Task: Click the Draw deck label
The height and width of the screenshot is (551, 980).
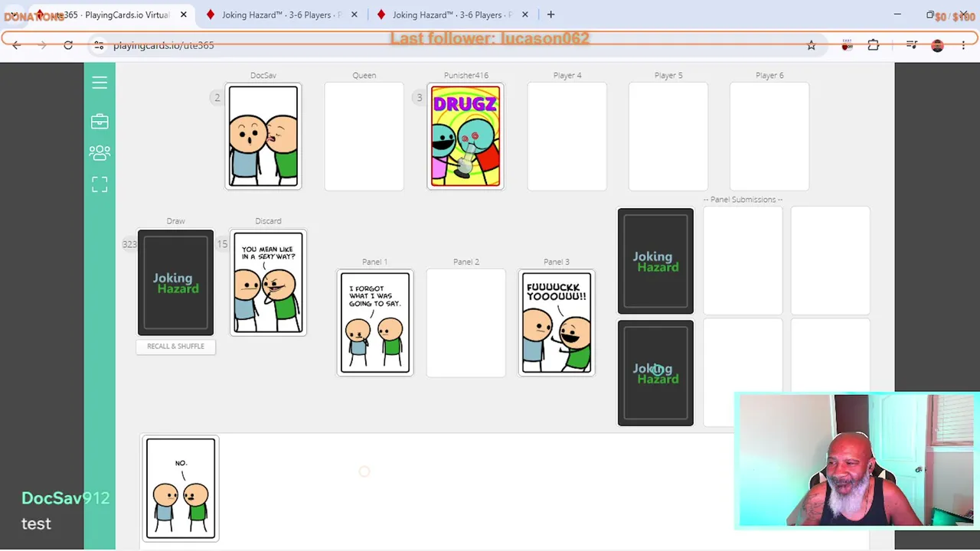Action: [175, 221]
